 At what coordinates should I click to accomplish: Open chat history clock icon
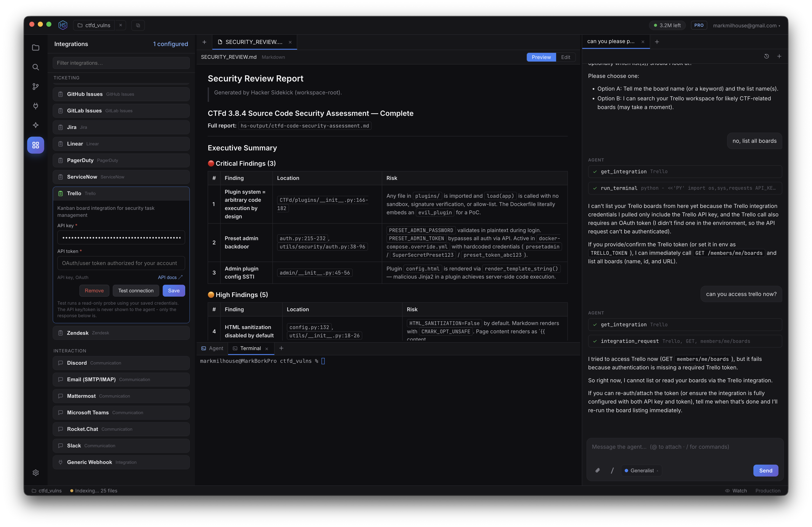coord(766,57)
